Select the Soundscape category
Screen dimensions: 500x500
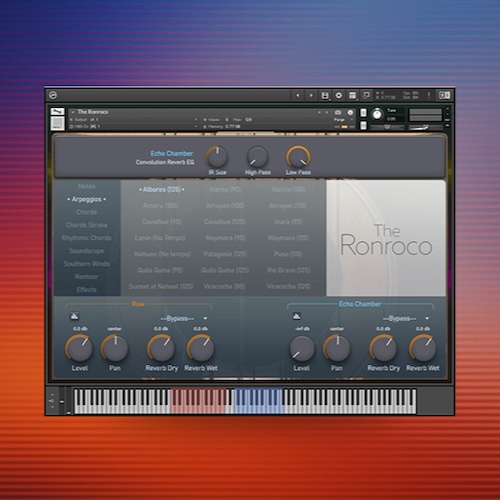87,251
